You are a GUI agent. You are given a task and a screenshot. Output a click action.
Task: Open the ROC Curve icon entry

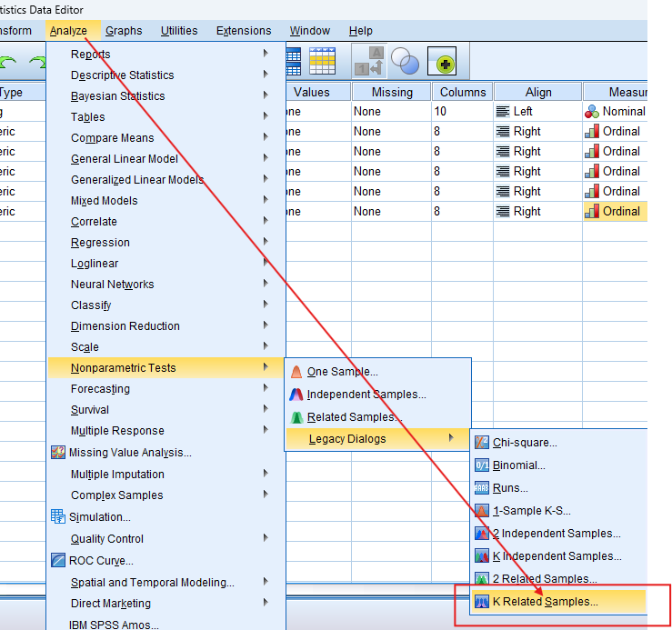(59, 561)
